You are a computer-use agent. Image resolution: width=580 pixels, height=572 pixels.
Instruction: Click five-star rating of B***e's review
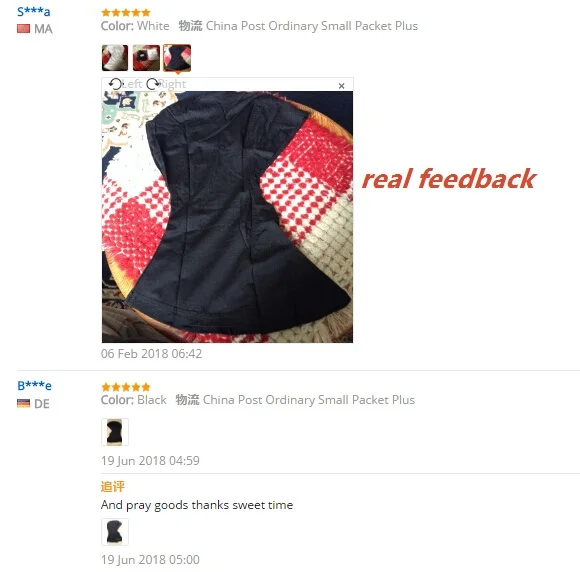pos(126,387)
